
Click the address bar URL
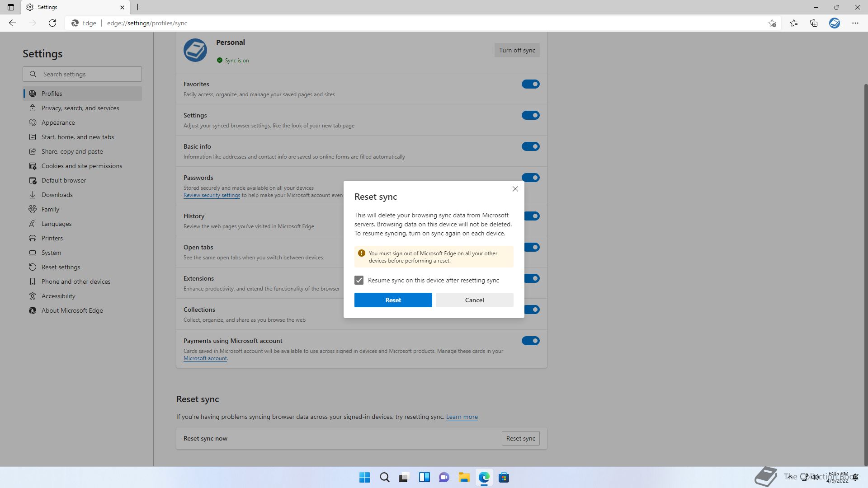point(147,23)
